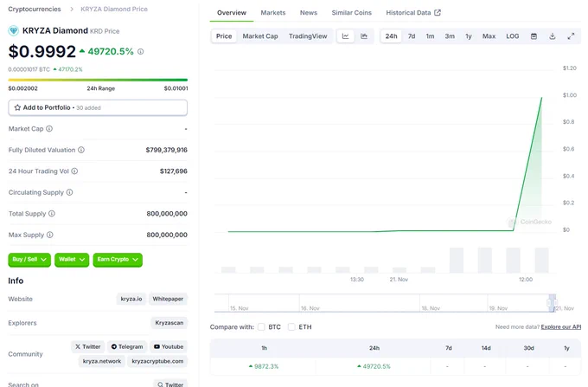Open Circulating Supply info icon

(69, 192)
